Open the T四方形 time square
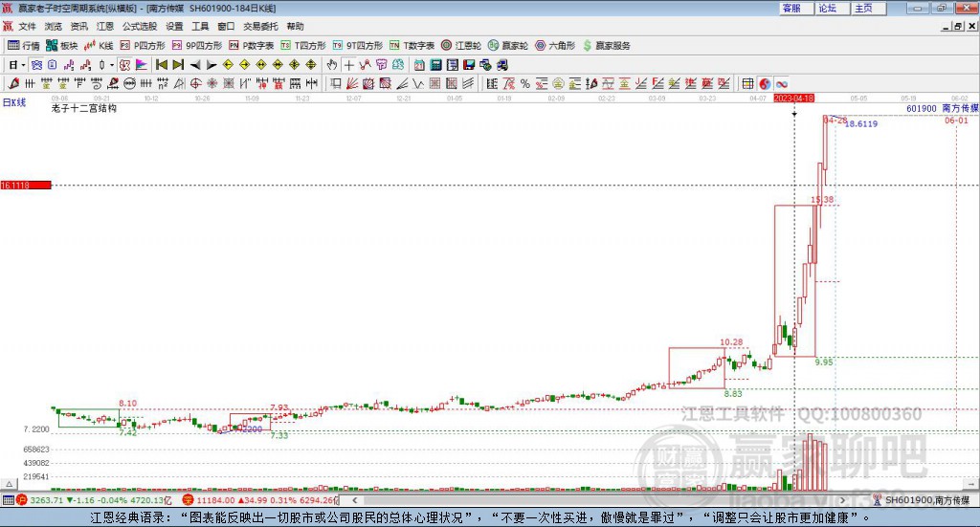Image resolution: width=980 pixels, height=527 pixels. click(x=303, y=46)
